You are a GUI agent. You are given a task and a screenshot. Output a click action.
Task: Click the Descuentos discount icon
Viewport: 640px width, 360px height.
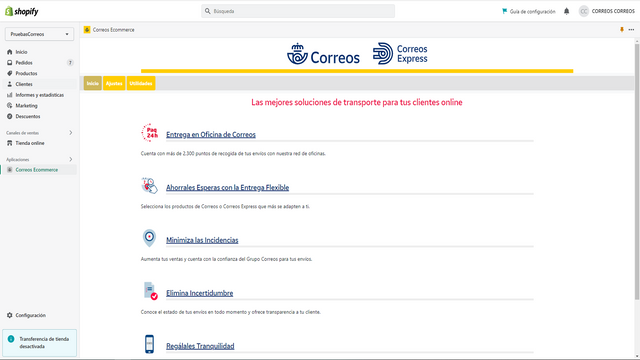(10, 116)
